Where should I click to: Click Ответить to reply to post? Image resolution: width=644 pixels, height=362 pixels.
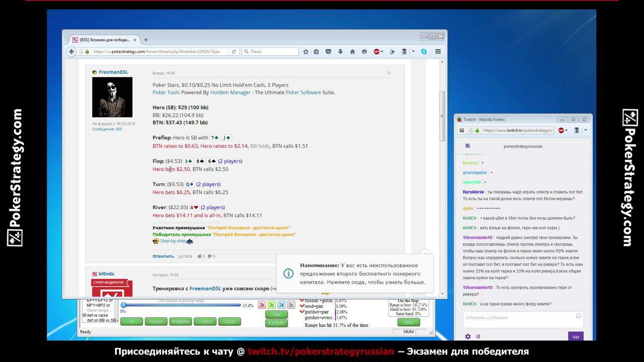click(163, 256)
